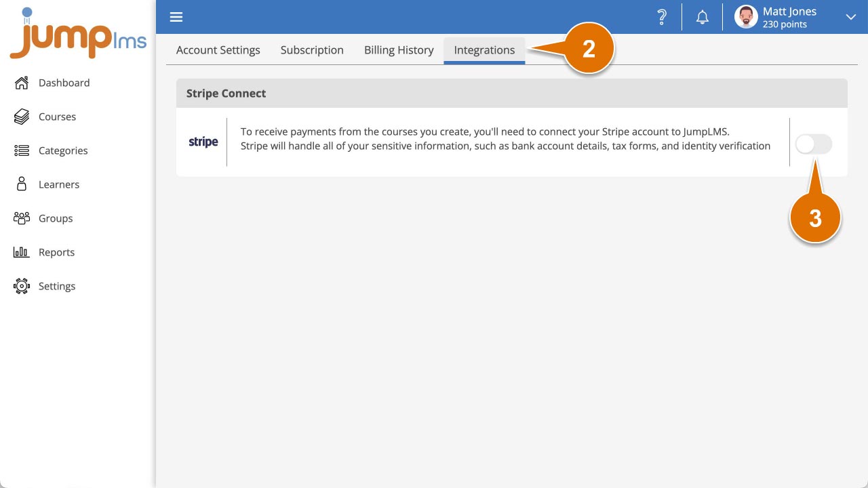The height and width of the screenshot is (488, 868).
Task: Open the notifications bell
Action: tap(702, 16)
